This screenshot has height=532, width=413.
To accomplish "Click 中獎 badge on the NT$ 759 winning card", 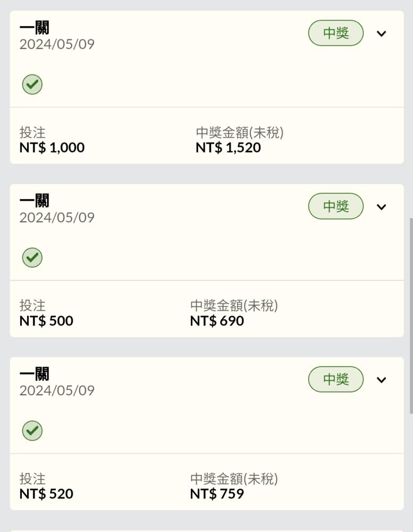I will point(336,379).
